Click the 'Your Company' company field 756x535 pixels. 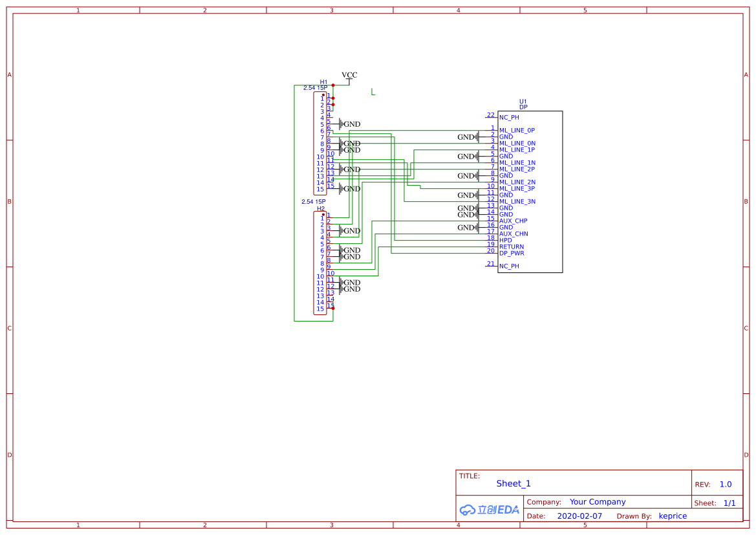click(598, 502)
